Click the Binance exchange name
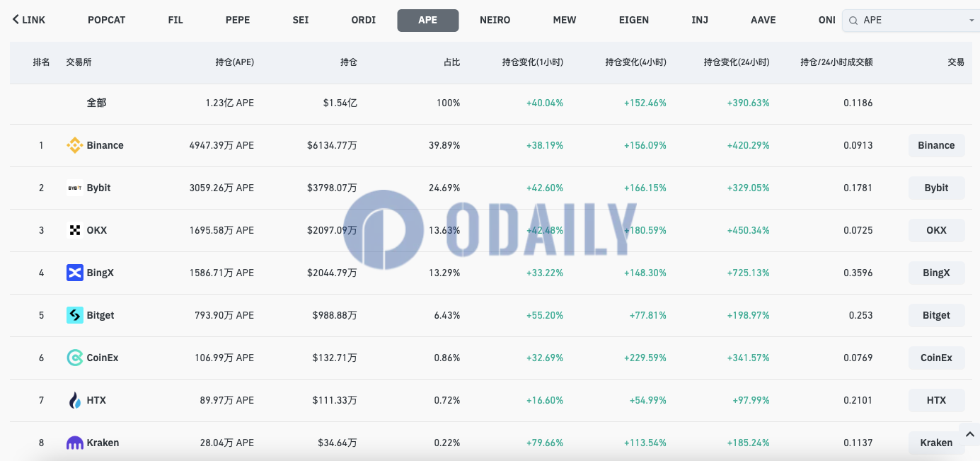This screenshot has width=980, height=461. (x=105, y=145)
